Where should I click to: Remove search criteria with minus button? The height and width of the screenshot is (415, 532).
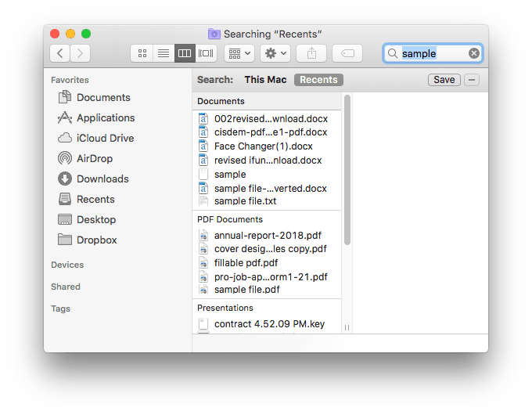click(x=471, y=80)
